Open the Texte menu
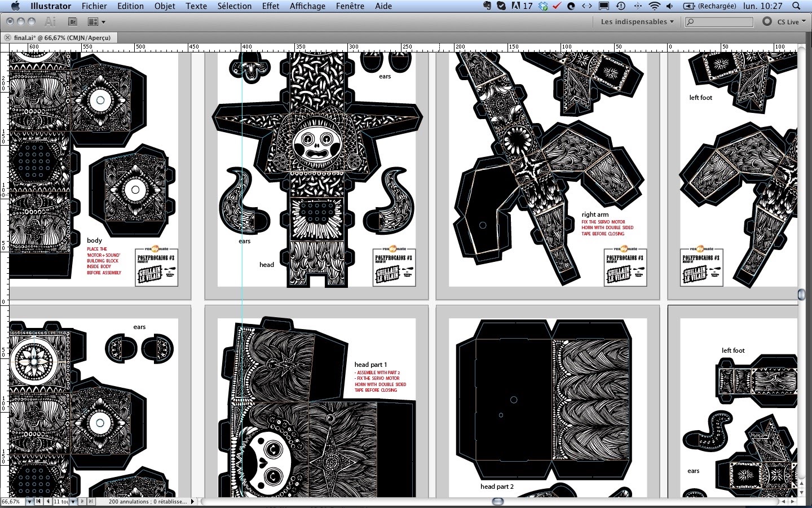 point(196,6)
